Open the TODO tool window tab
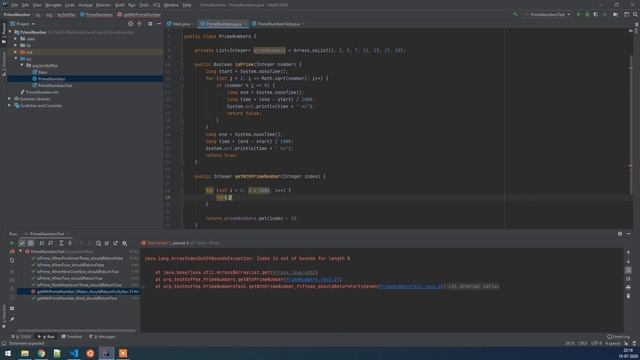640x360 pixels. pyautogui.click(x=22, y=337)
